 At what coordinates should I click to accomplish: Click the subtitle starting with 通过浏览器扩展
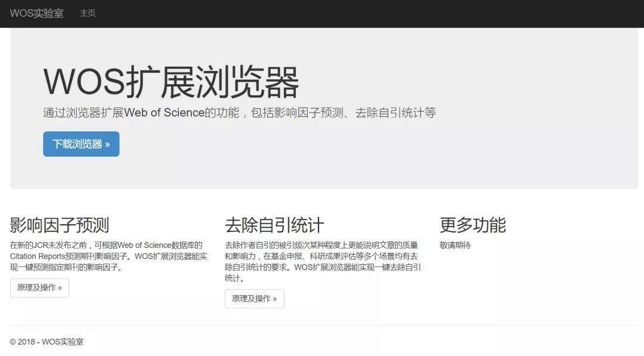click(x=239, y=113)
